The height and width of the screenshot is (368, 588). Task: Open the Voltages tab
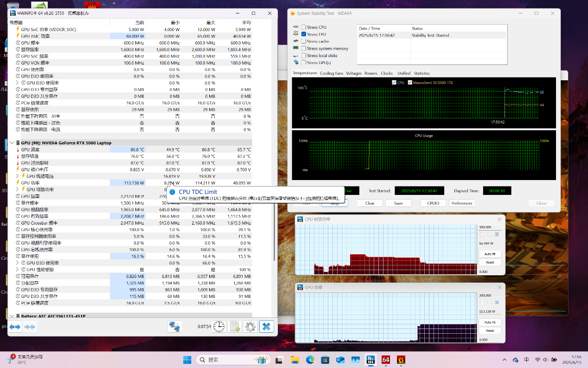(x=354, y=73)
